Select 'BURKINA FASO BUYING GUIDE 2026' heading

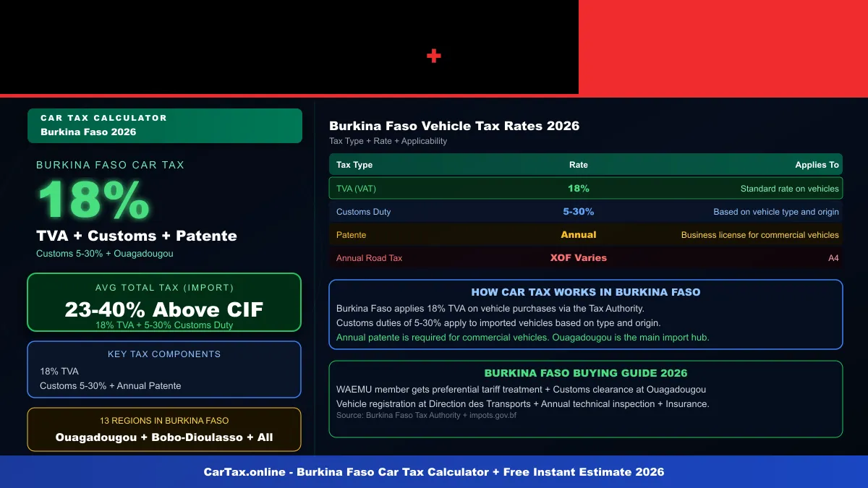pos(586,374)
